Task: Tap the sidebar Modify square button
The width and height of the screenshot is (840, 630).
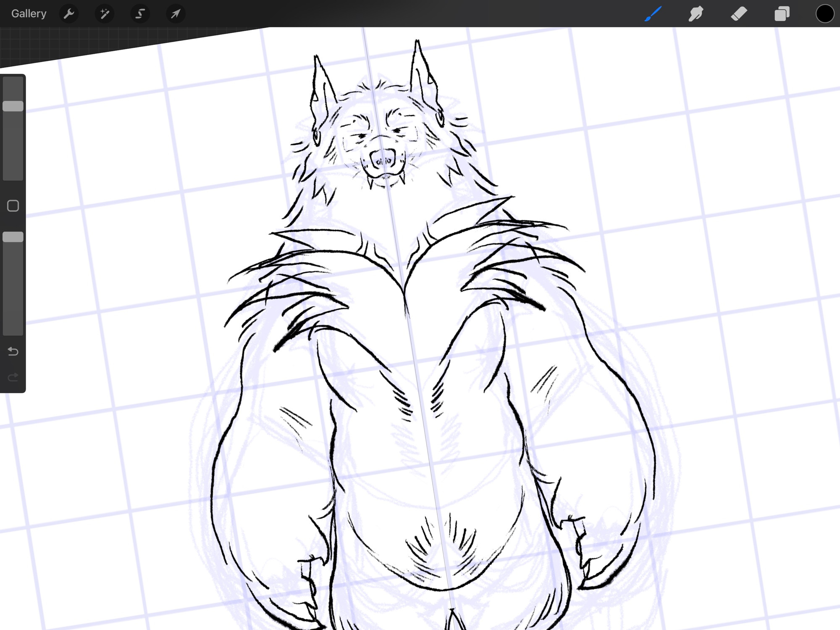Action: pos(13,206)
